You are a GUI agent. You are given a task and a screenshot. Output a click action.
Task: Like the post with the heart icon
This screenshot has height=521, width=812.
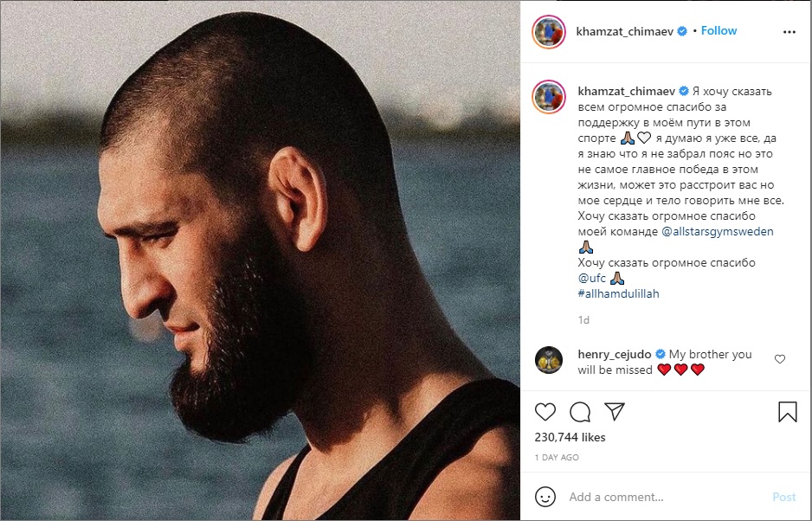pyautogui.click(x=545, y=411)
